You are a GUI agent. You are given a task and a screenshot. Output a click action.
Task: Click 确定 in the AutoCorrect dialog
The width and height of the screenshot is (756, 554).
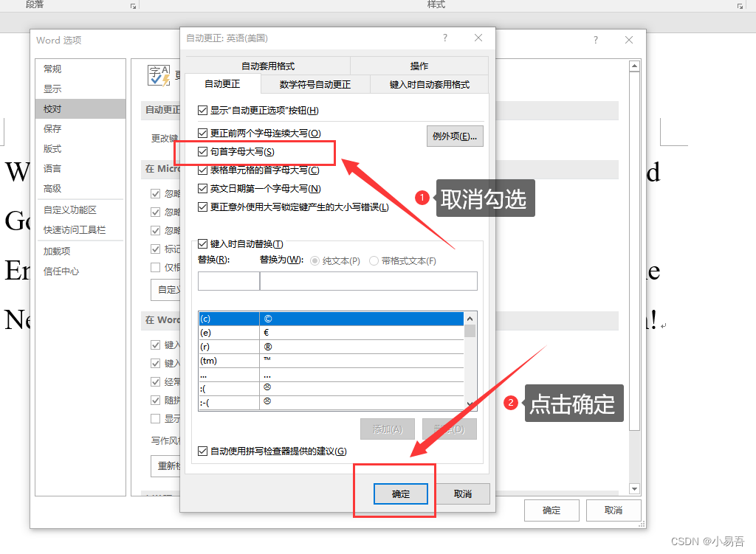401,494
